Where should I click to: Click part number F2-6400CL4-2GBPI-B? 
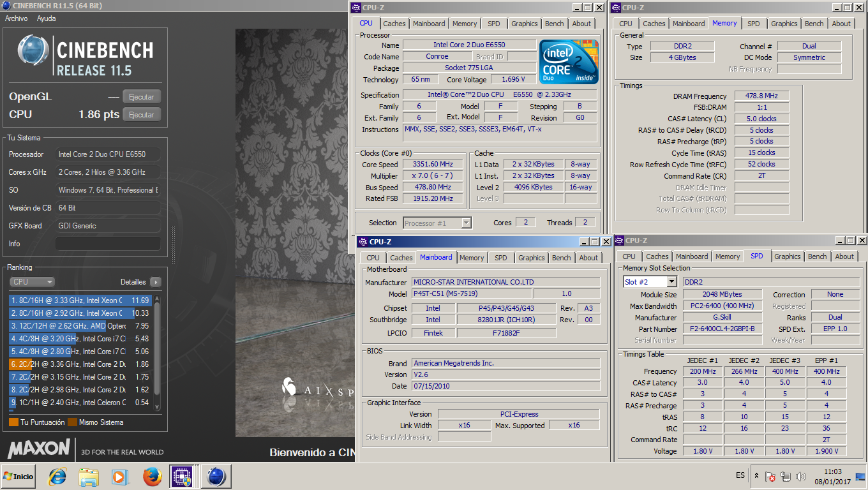(722, 329)
